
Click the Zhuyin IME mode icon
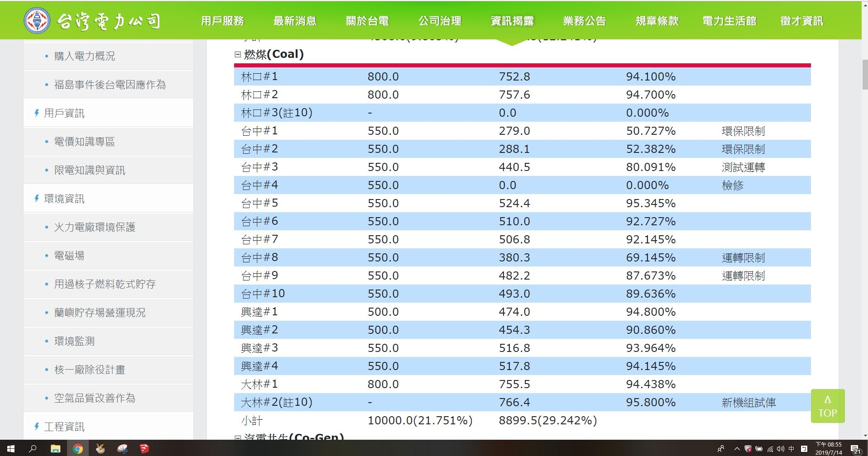point(804,449)
